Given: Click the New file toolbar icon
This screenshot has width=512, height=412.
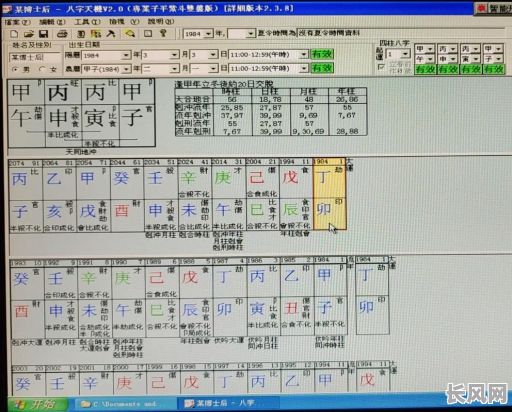Looking at the screenshot, I should (x=14, y=34).
